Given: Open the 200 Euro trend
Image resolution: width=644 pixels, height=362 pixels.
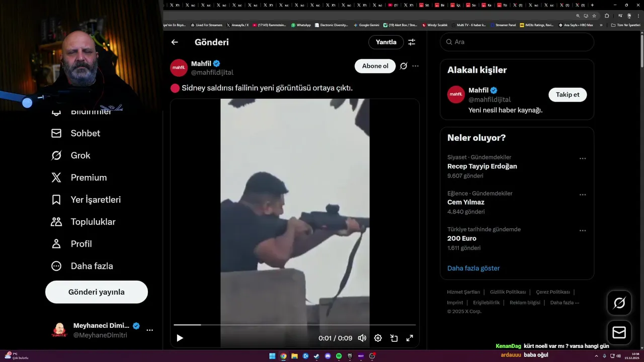Looking at the screenshot, I should click(x=462, y=238).
